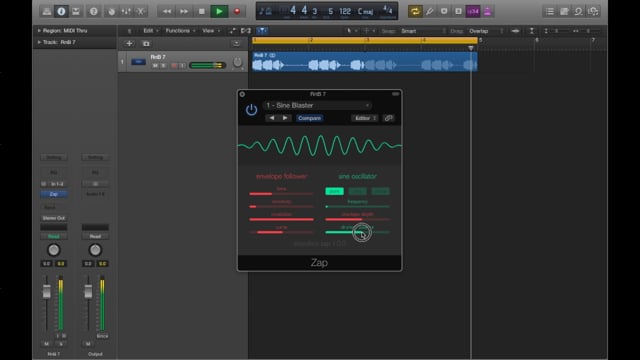Open the Mixer icon in control bar
Viewport: 640px width, 360px height.
[126, 11]
